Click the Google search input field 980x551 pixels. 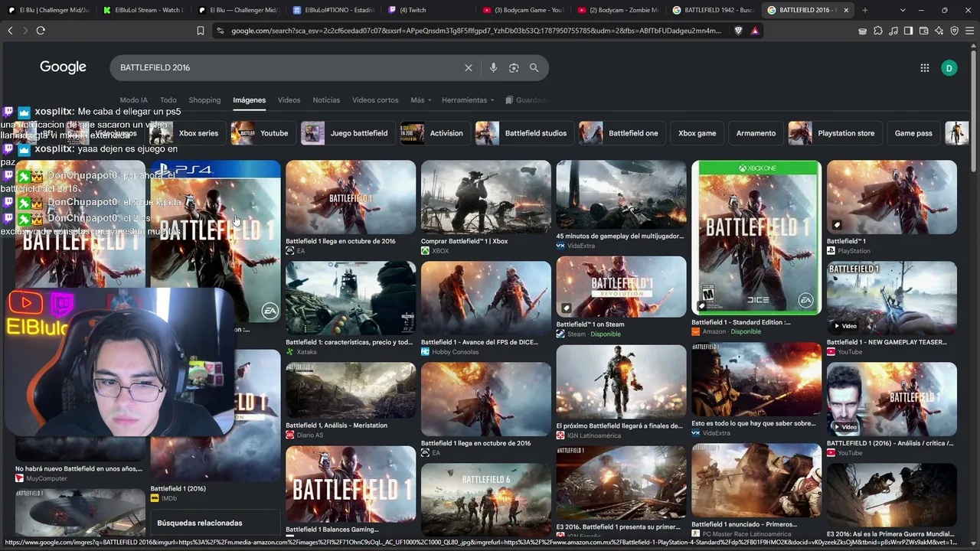(289, 67)
